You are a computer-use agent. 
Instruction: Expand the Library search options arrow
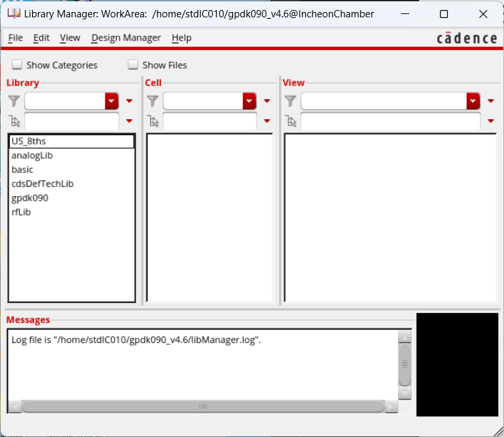pos(130,121)
